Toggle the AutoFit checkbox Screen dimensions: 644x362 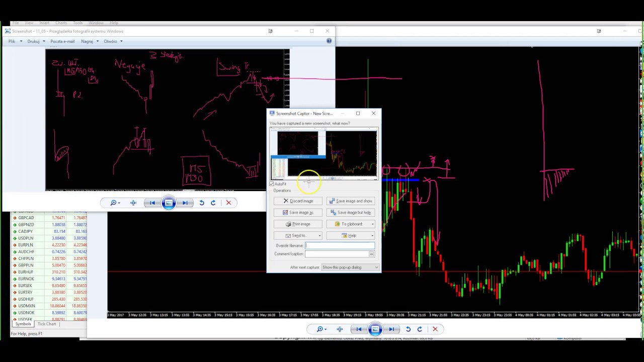pos(272,184)
